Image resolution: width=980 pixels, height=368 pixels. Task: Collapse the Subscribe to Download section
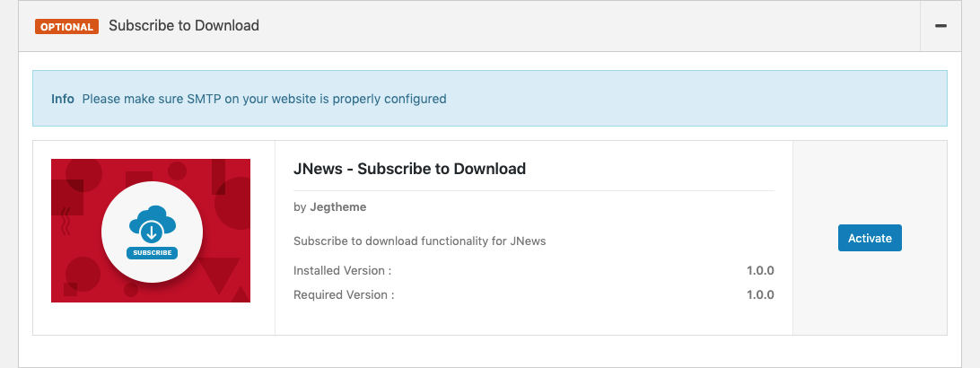click(941, 26)
